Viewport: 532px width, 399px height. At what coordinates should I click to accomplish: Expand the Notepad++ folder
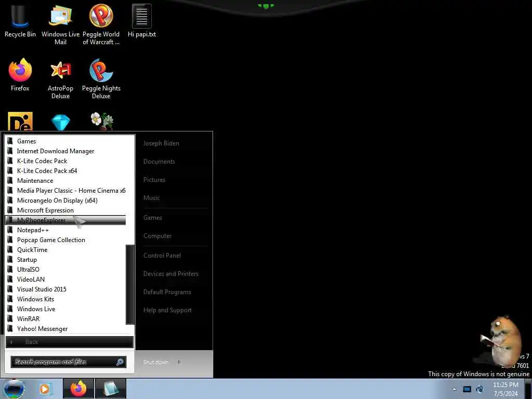click(65, 230)
